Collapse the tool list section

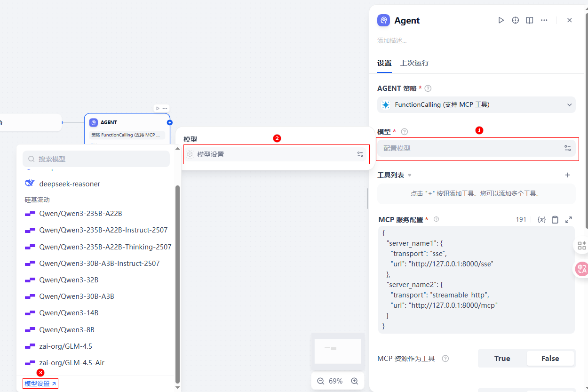point(409,176)
